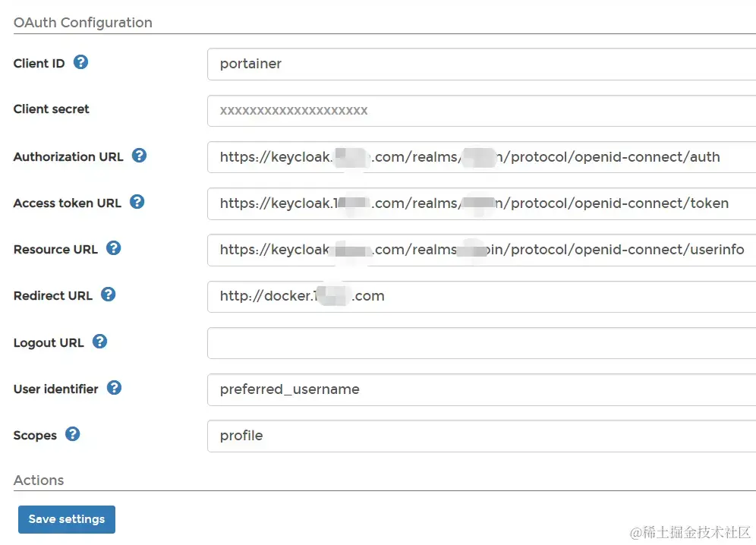Click the Scopes question mark icon
Image resolution: width=756 pixels, height=545 pixels.
[x=72, y=434]
